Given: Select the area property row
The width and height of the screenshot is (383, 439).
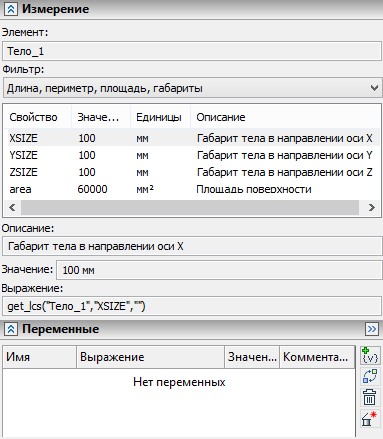Looking at the screenshot, I should tap(192, 189).
